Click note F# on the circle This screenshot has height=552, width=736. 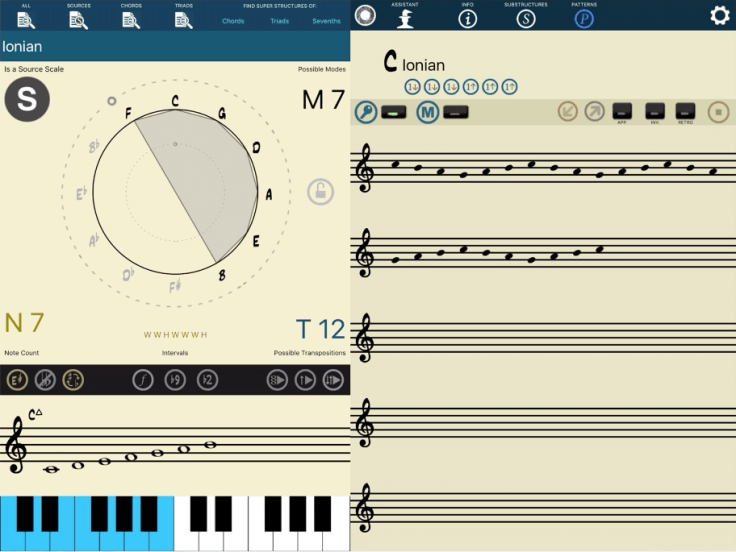[x=176, y=286]
